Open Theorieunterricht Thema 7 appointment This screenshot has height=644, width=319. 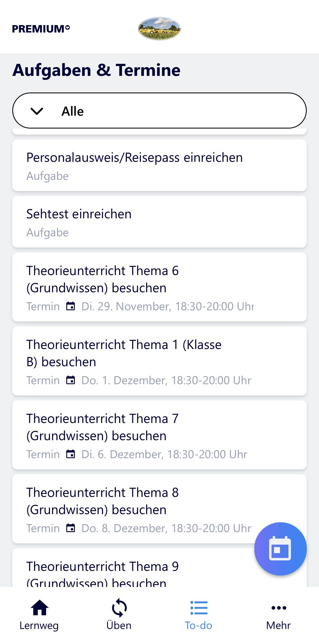coord(159,434)
